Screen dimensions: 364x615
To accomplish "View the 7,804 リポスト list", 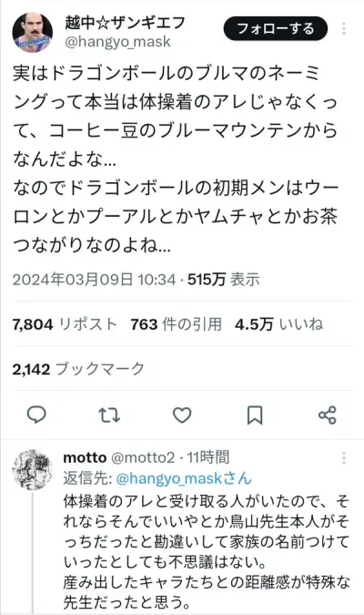I will (65, 324).
